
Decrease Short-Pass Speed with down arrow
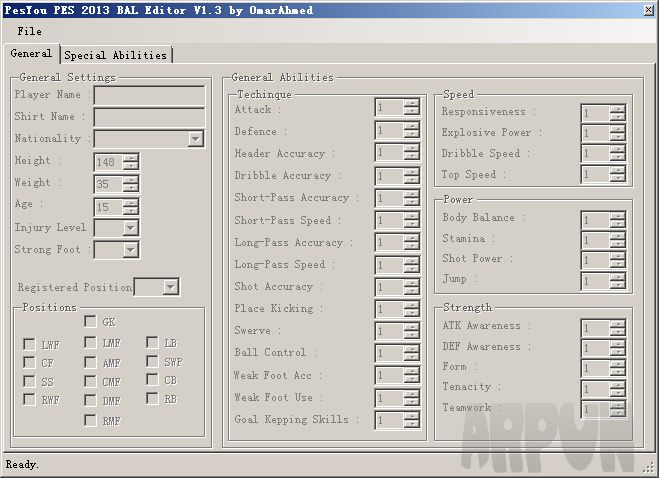(411, 224)
